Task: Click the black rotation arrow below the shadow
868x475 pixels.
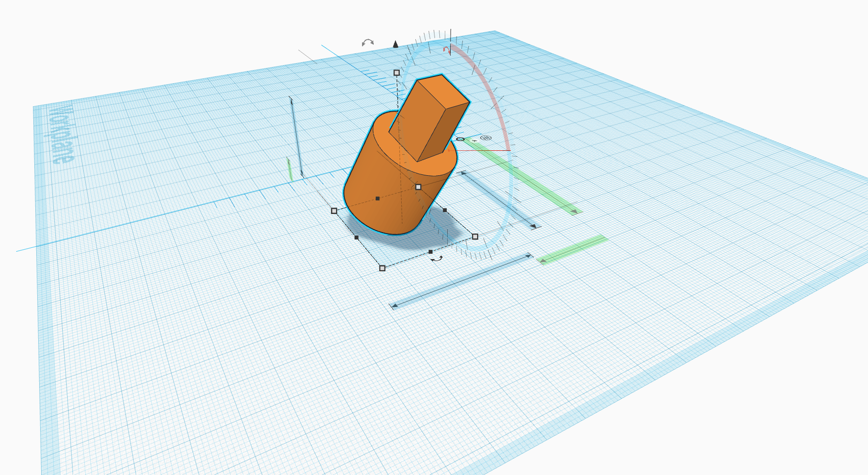Action: pyautogui.click(x=437, y=259)
